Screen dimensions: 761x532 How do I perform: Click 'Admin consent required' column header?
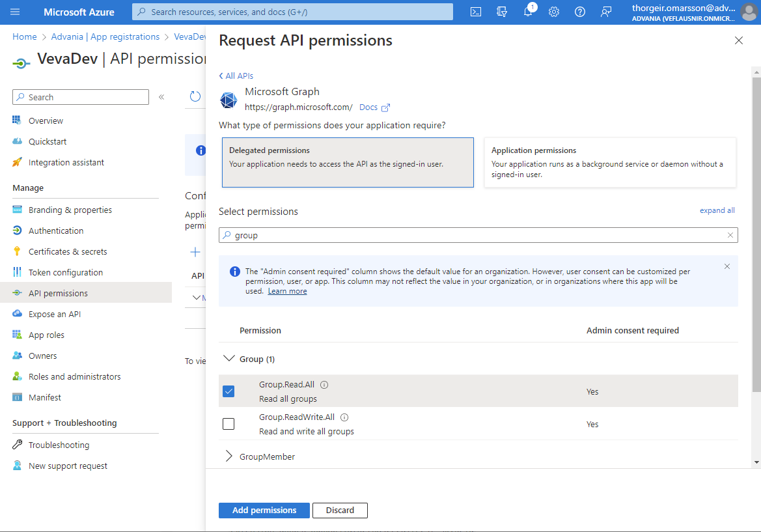[x=632, y=331]
